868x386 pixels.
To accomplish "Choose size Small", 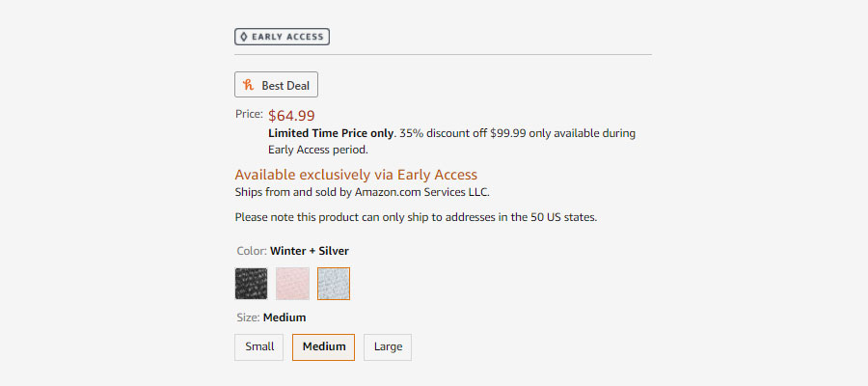I will pos(259,347).
